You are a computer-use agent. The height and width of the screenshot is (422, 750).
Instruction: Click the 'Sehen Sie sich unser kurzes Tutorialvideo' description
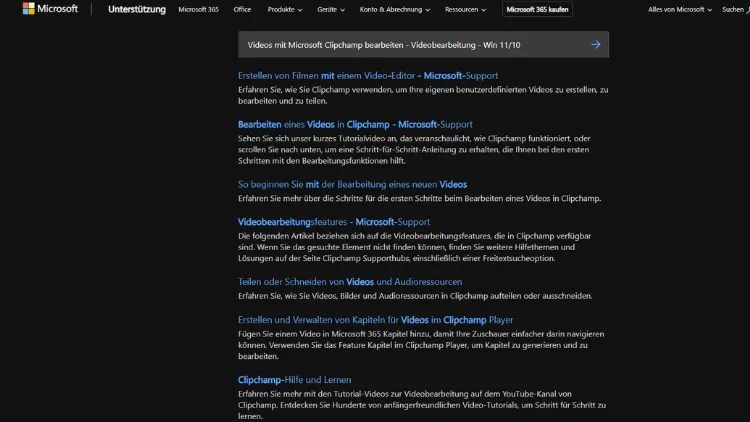pyautogui.click(x=414, y=149)
